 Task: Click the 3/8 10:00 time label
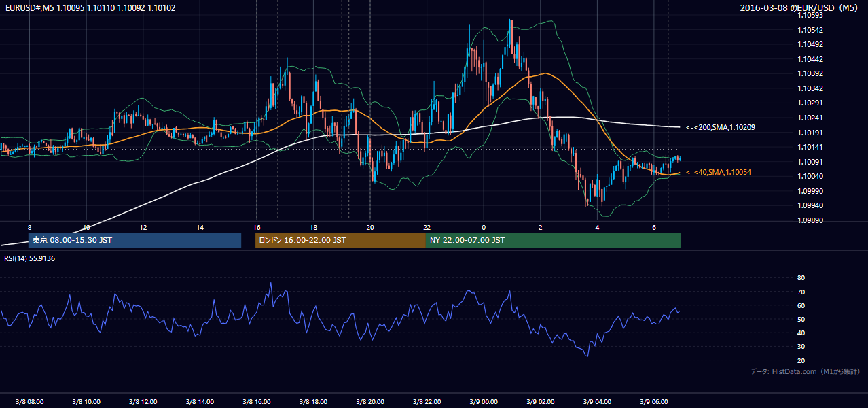point(86,402)
